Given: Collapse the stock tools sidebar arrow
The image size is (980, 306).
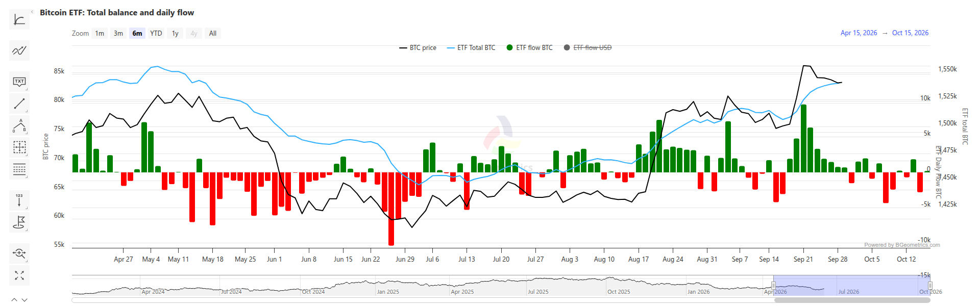Looking at the screenshot, I should [32, 12].
